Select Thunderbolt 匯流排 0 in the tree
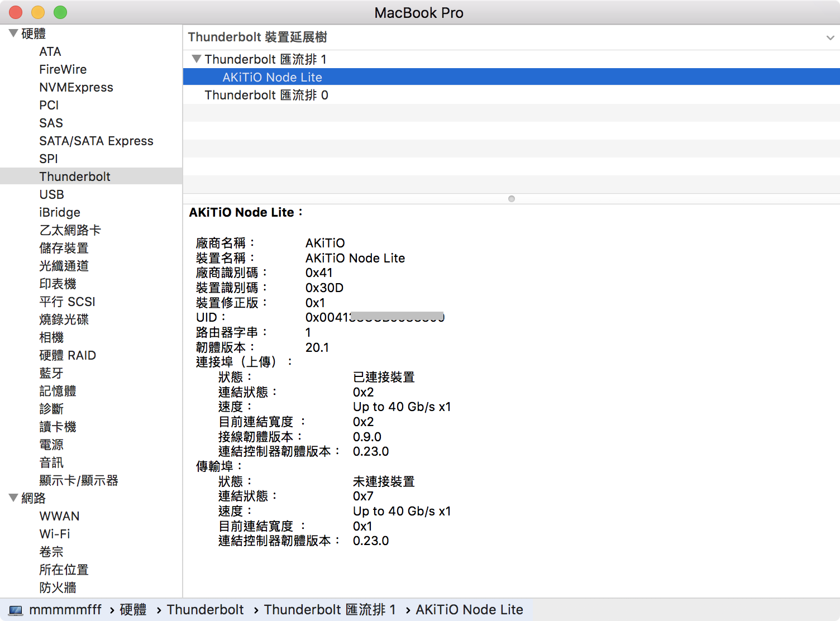840x621 pixels. [x=266, y=95]
